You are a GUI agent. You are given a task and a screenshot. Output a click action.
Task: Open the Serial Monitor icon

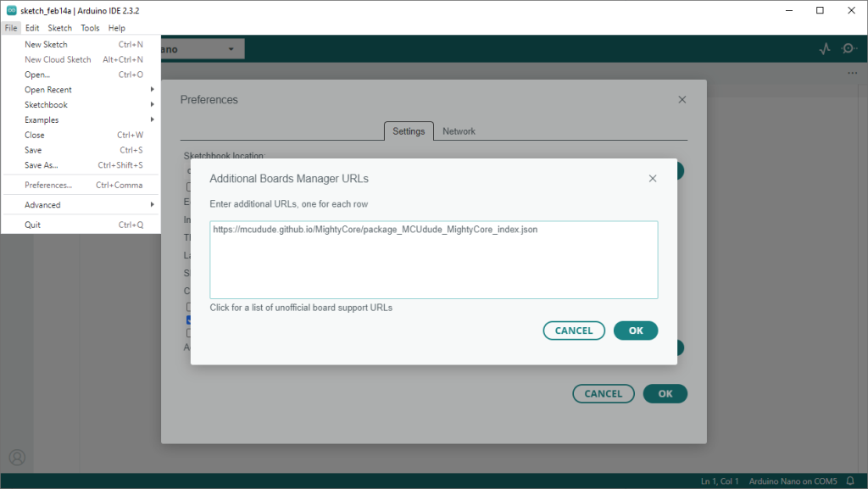849,49
